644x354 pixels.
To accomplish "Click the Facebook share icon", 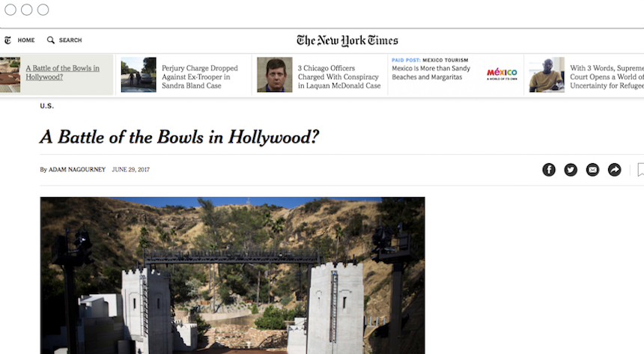I will click(549, 170).
